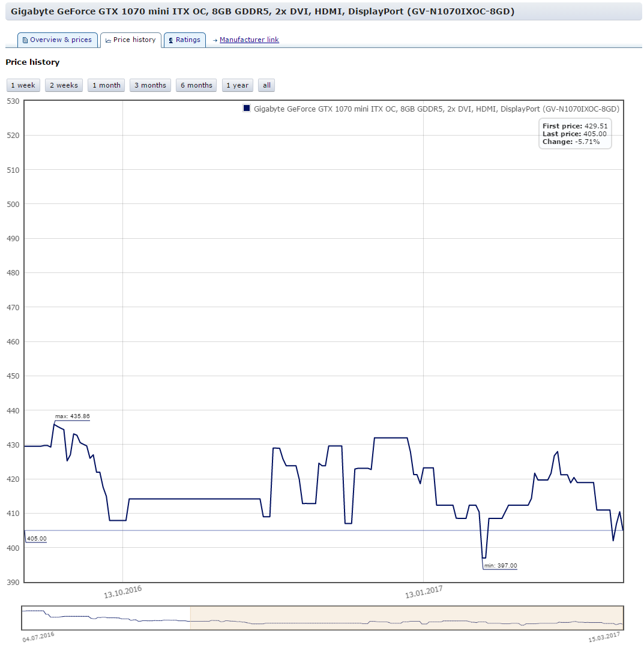Screen dimensions: 644x651
Task: Click the max: 435.86 marker label
Action: coord(72,416)
